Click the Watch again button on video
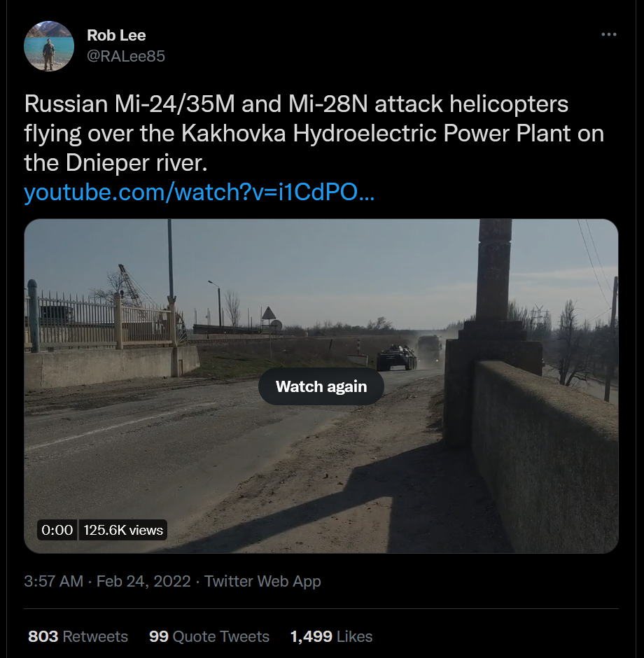The width and height of the screenshot is (644, 658). [321, 386]
